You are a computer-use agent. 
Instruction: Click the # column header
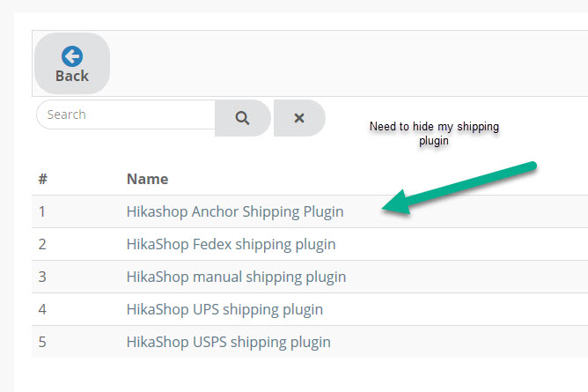coord(42,179)
